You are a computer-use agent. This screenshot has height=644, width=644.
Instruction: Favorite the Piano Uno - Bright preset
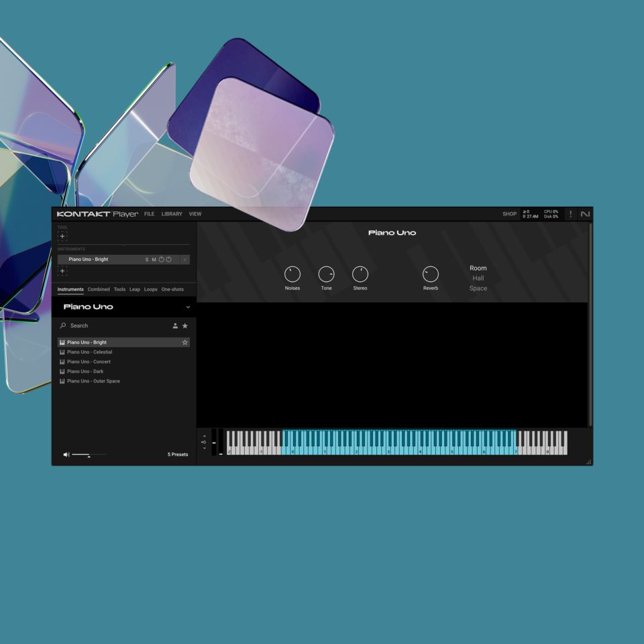[185, 343]
